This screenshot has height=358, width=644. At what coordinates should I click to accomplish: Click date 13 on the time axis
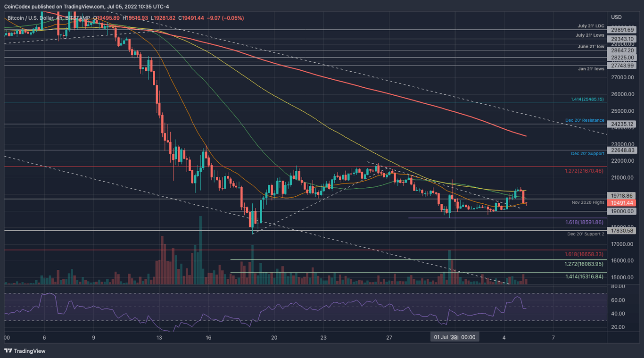(159, 338)
